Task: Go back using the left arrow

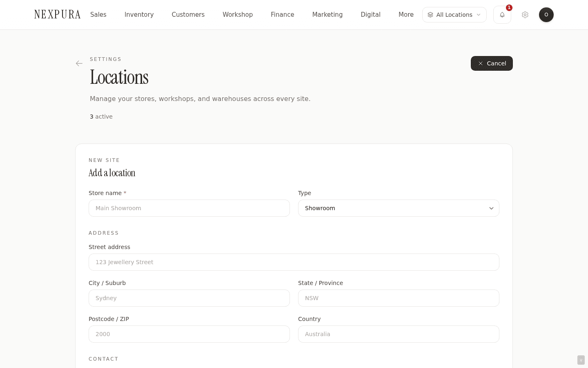Action: pos(79,63)
